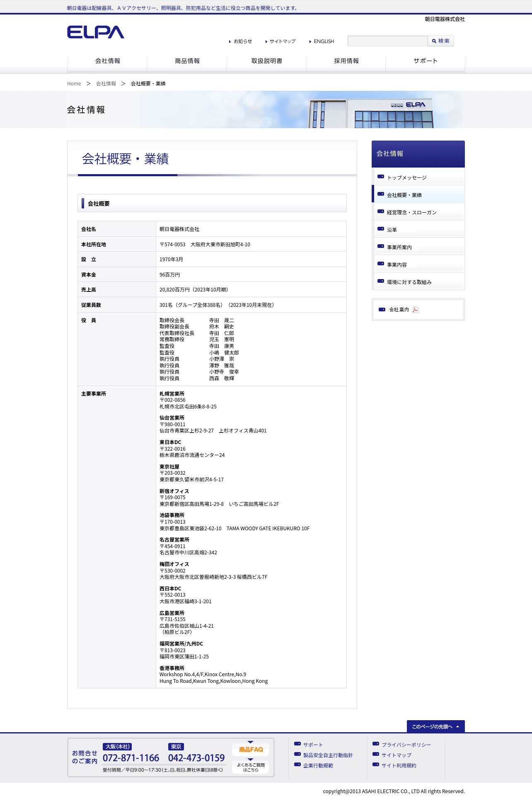Click the 香港事務所 office heading
Image resolution: width=532 pixels, height=806 pixels.
tap(172, 668)
